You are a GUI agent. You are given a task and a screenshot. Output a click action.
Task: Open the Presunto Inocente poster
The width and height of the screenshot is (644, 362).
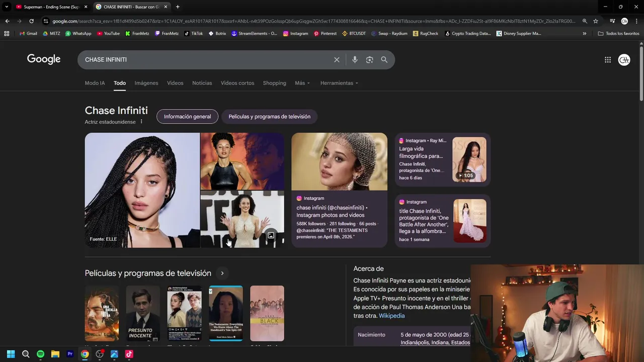[x=143, y=313]
